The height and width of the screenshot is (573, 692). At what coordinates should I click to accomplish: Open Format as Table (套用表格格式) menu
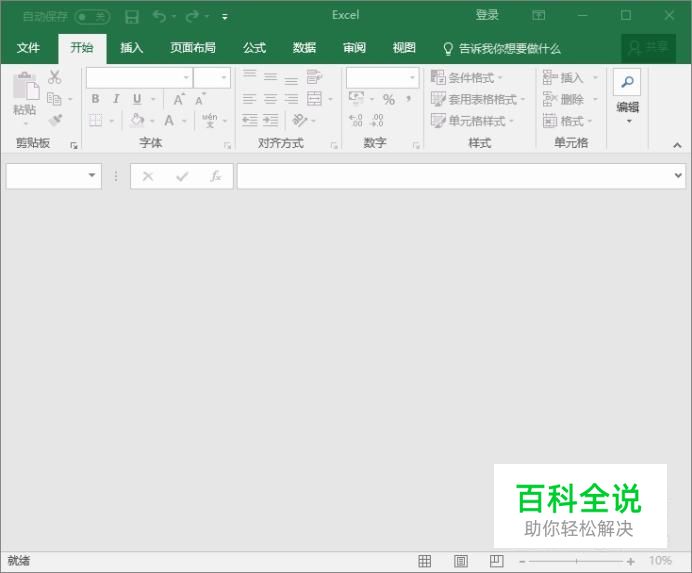tap(478, 99)
